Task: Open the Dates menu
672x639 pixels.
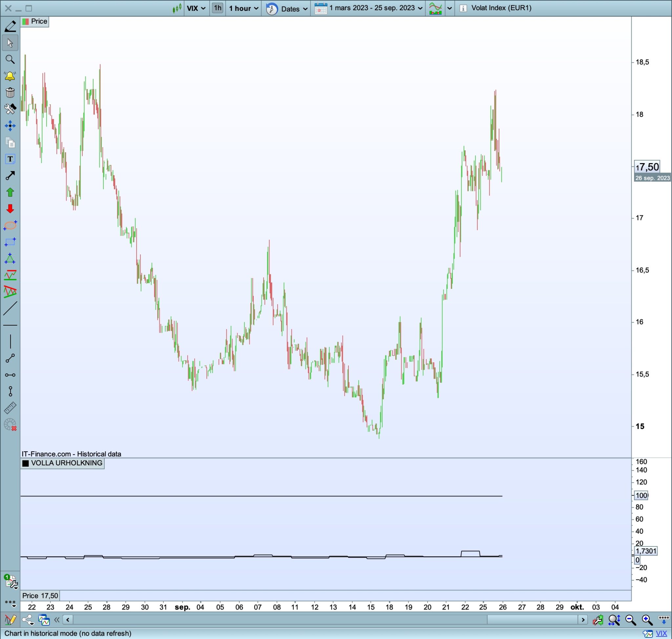Action: coord(290,9)
